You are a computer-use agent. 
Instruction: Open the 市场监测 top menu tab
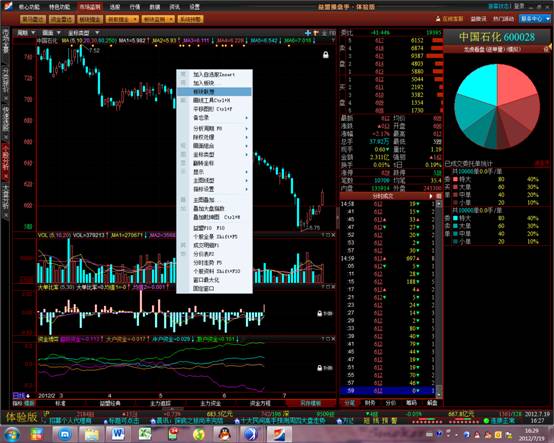(x=89, y=7)
